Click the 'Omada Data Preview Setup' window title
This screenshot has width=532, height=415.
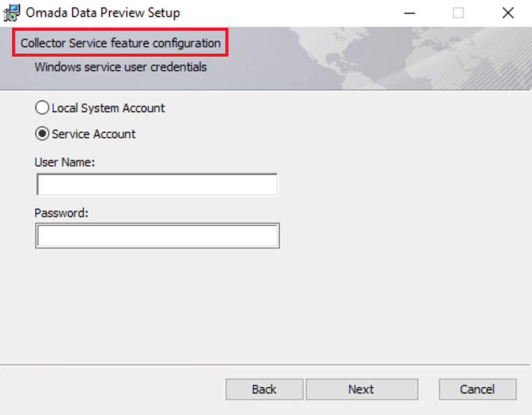point(103,13)
